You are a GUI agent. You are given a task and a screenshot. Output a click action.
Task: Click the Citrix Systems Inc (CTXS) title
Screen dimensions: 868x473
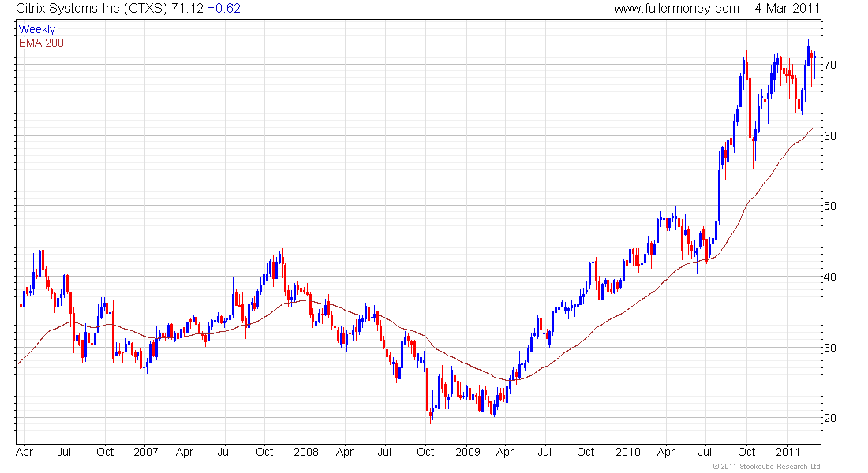(x=92, y=9)
